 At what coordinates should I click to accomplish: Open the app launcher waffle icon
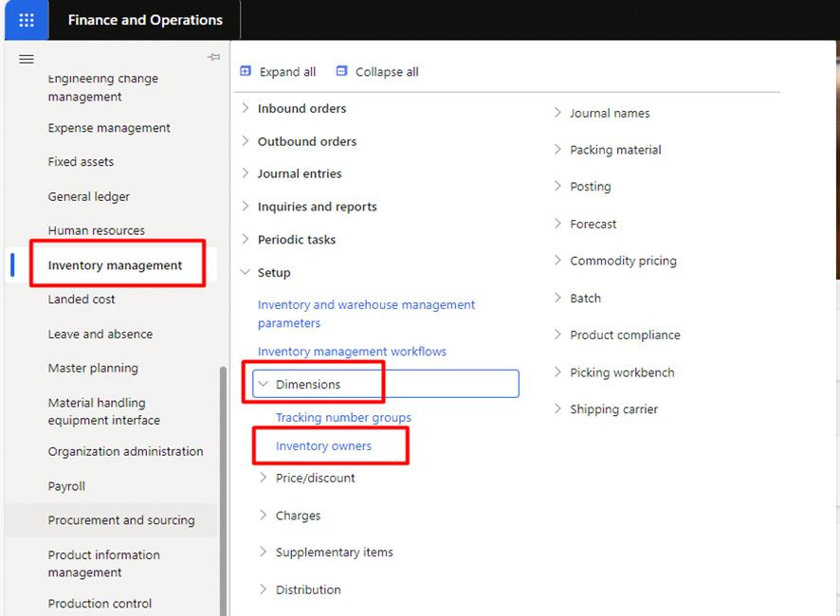[x=27, y=20]
